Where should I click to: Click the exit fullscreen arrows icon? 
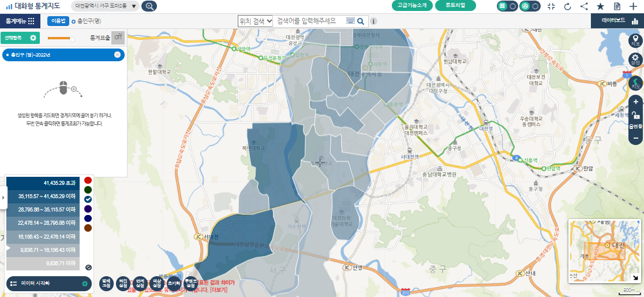tap(551, 6)
